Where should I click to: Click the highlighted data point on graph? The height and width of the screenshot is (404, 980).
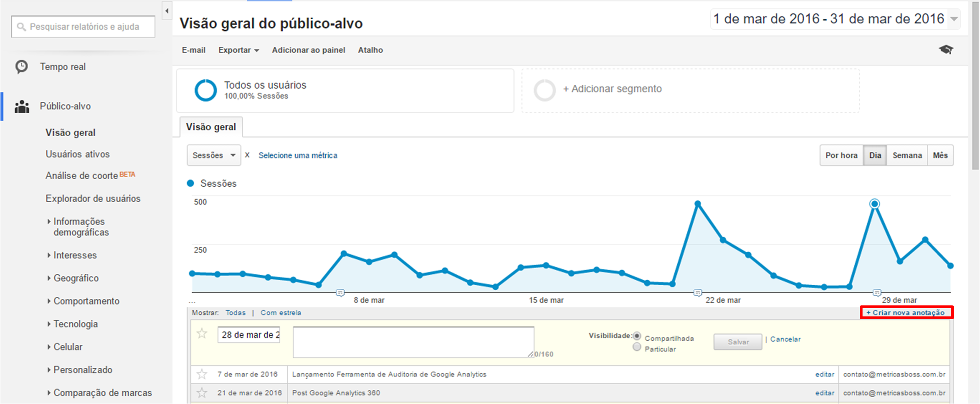(874, 204)
